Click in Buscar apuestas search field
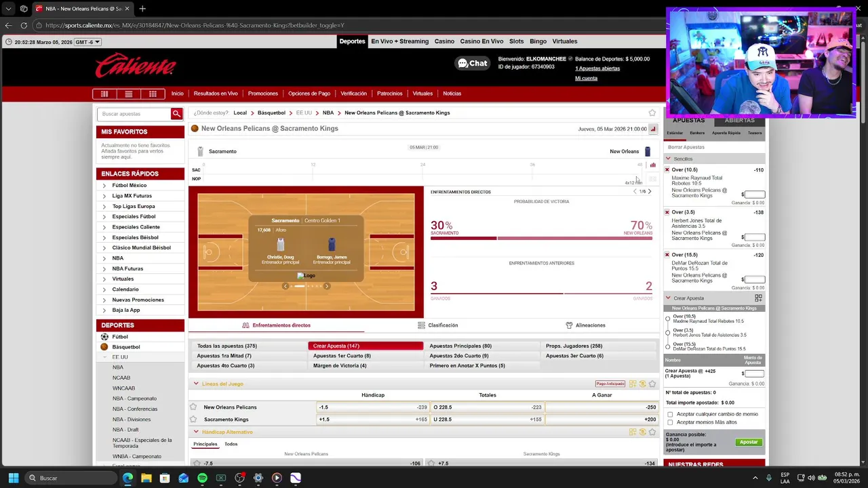Screen dimensions: 868x488 pos(134,114)
